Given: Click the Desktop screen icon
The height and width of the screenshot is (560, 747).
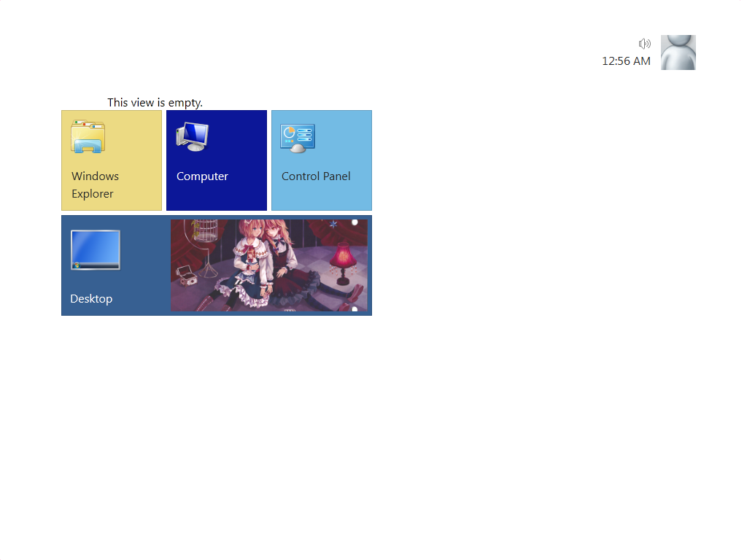Looking at the screenshot, I should click(x=96, y=250).
